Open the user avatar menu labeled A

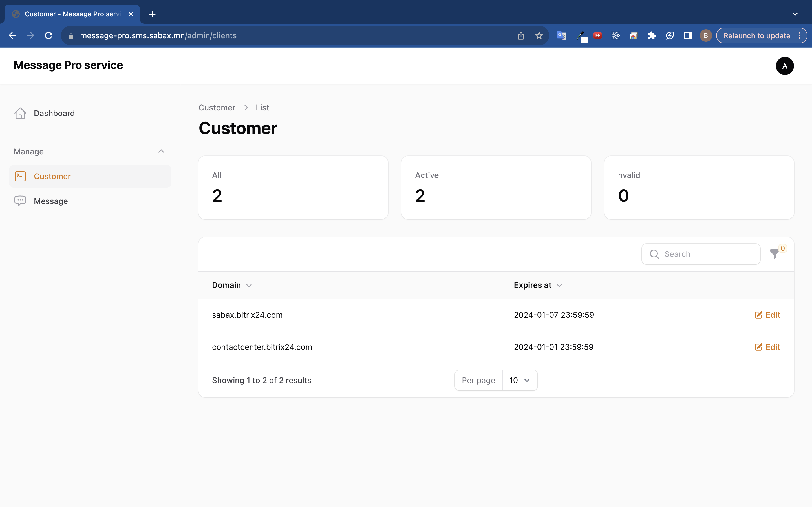[x=784, y=66]
